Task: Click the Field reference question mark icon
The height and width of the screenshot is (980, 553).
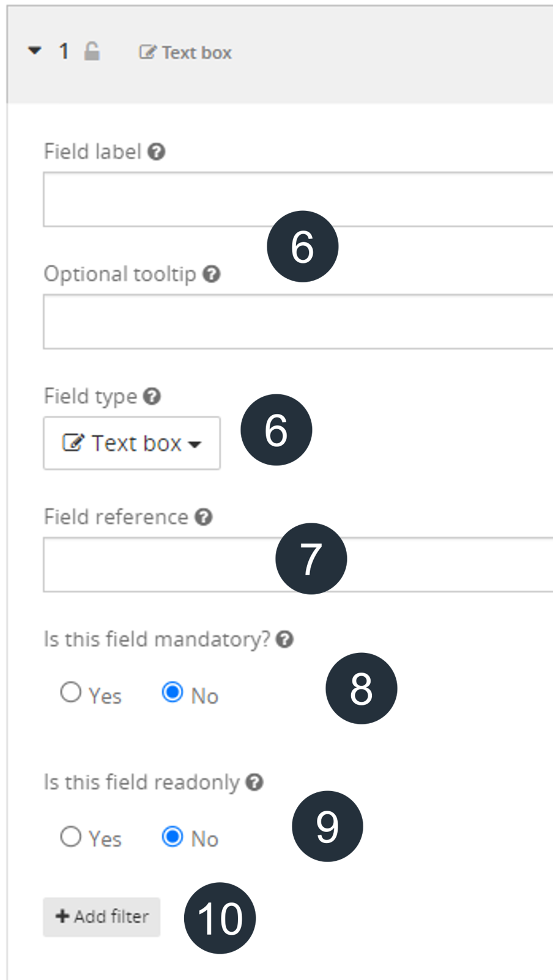Action: click(x=204, y=517)
